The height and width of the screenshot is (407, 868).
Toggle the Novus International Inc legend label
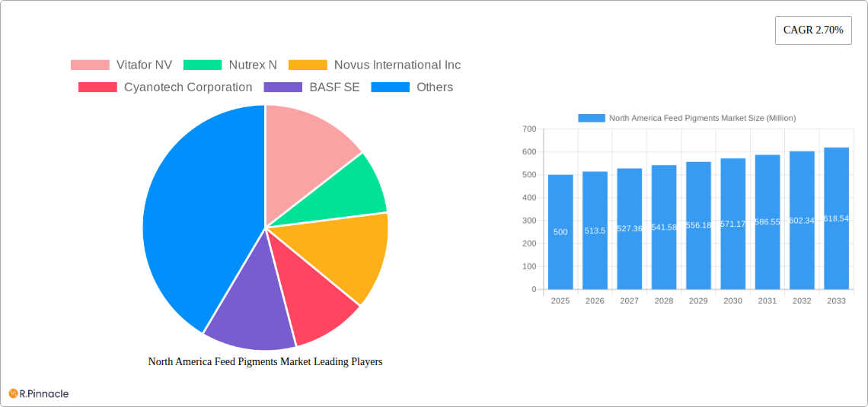click(397, 65)
